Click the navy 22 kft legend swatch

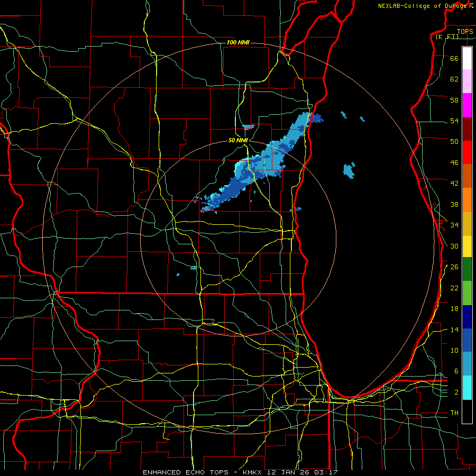pyautogui.click(x=467, y=317)
